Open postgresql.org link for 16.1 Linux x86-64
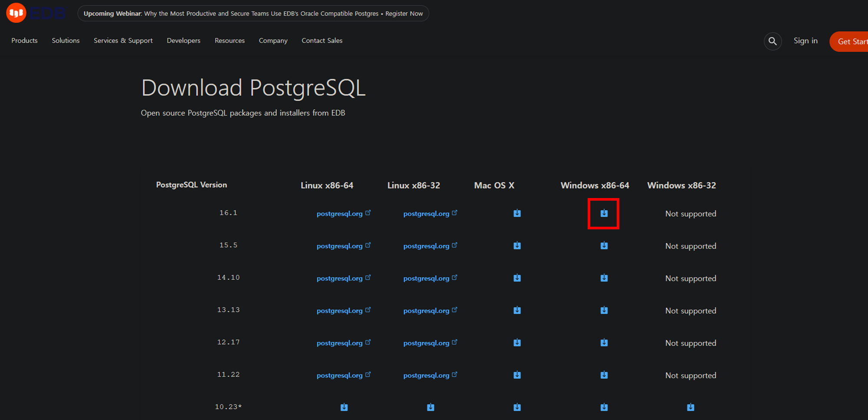 point(344,214)
